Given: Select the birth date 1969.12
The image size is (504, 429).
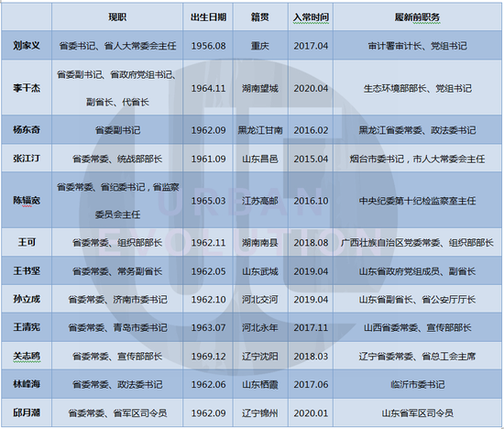Looking at the screenshot, I should point(208,357).
